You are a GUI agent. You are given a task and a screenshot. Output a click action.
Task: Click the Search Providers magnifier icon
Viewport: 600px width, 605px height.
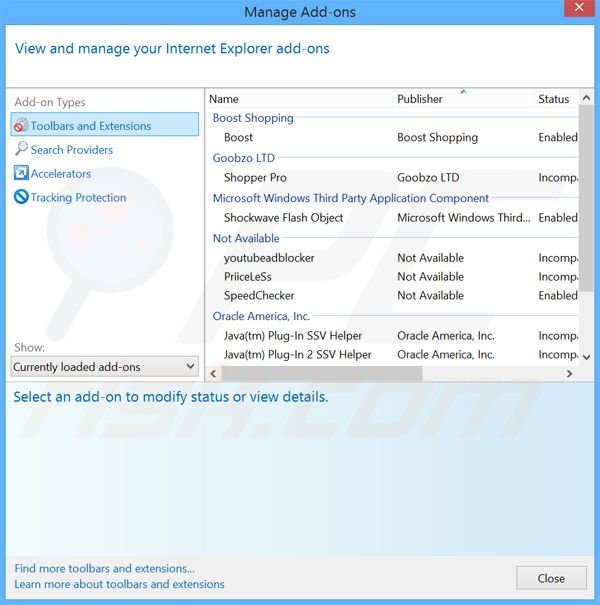pos(21,149)
